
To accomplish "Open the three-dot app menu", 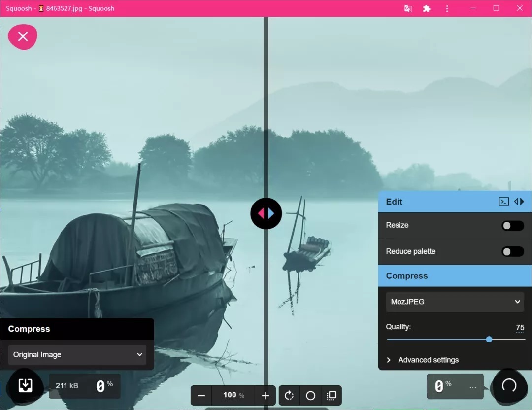I will click(x=447, y=8).
